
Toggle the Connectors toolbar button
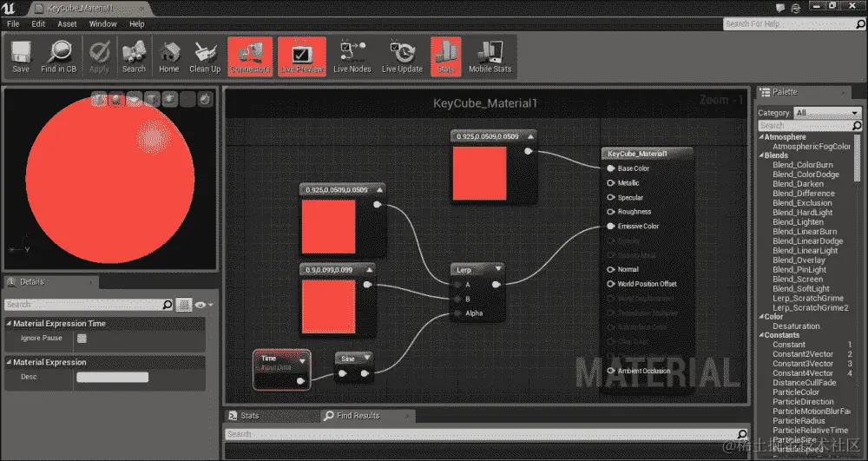(x=250, y=56)
